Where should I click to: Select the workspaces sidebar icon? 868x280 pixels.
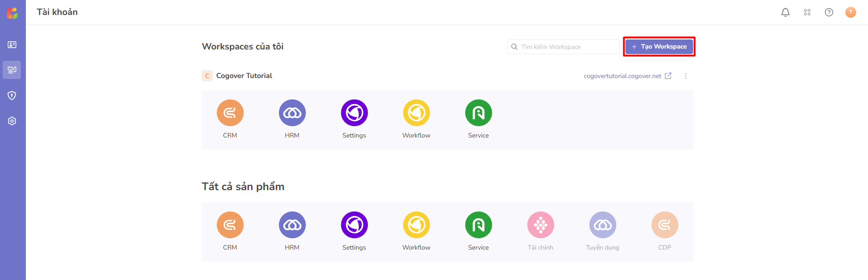point(12,70)
